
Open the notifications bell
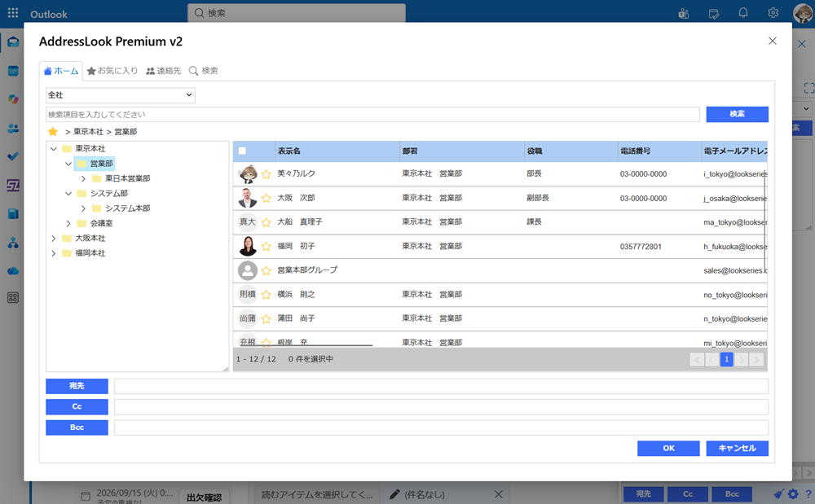[743, 13]
